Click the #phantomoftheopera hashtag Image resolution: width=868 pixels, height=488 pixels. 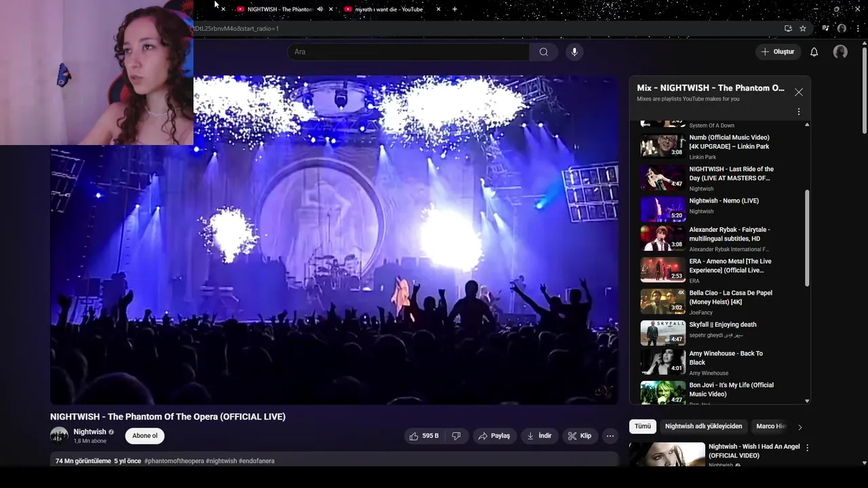pyautogui.click(x=174, y=461)
